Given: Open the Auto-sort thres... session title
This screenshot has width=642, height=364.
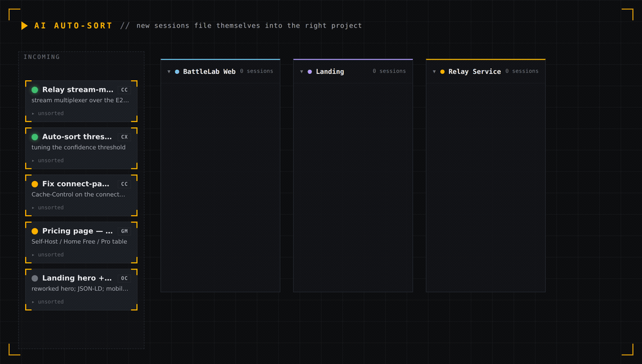Looking at the screenshot, I should tap(77, 137).
